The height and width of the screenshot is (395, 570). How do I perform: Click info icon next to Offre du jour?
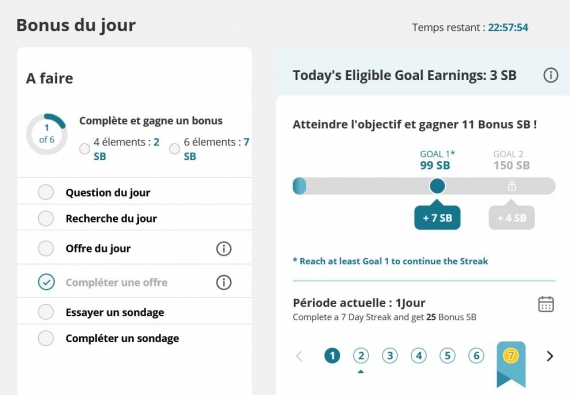(224, 249)
